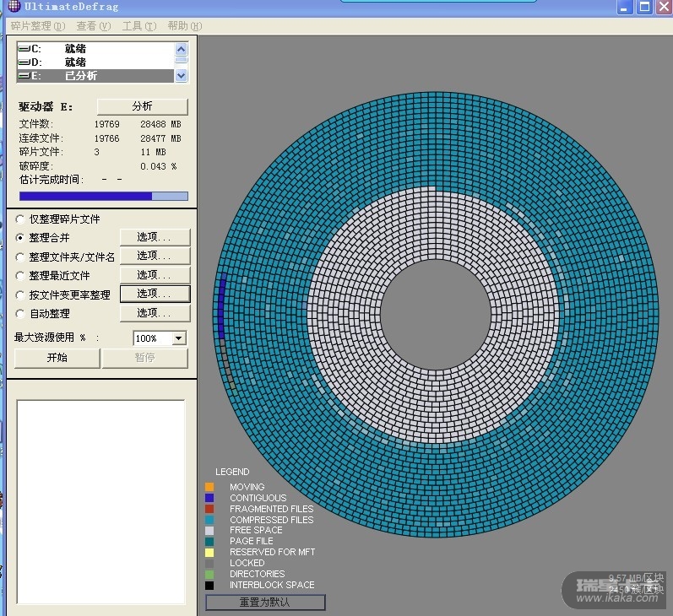The width and height of the screenshot is (673, 616).
Task: Click the green DIRECTORIES legend swatch
Action: point(209,574)
